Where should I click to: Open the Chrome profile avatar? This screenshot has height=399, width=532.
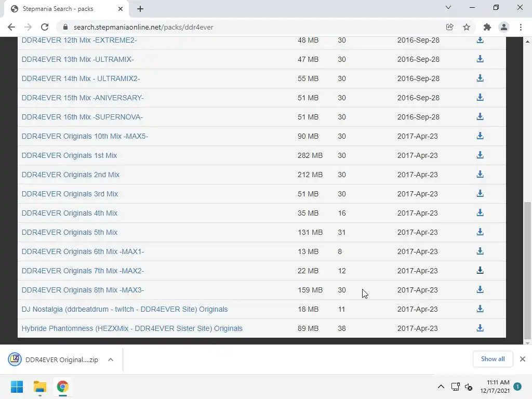point(504,27)
